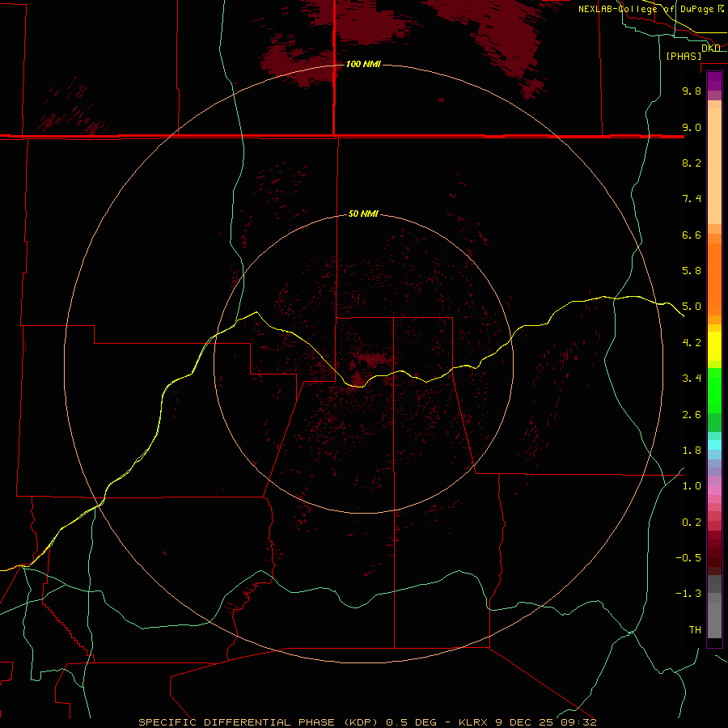Click the "KLRX 9 DEC 25 09:32" timestamp text
Screen dimensions: 728x728
[x=527, y=722]
